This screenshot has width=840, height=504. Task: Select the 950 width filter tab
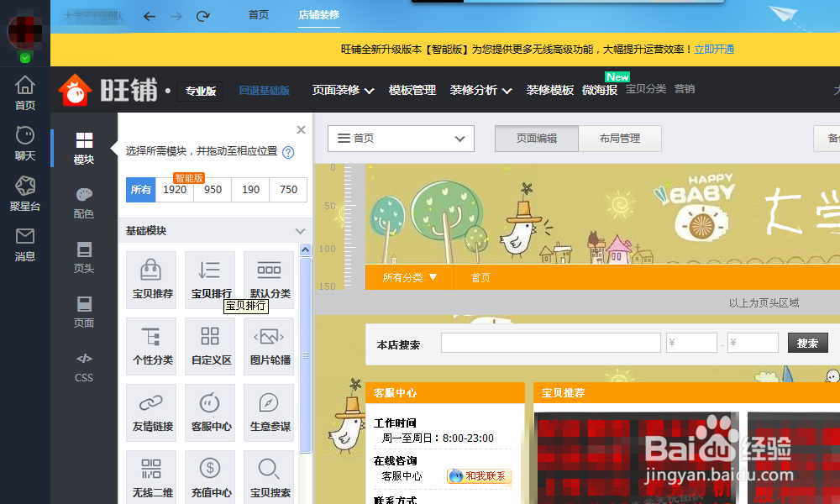(213, 190)
